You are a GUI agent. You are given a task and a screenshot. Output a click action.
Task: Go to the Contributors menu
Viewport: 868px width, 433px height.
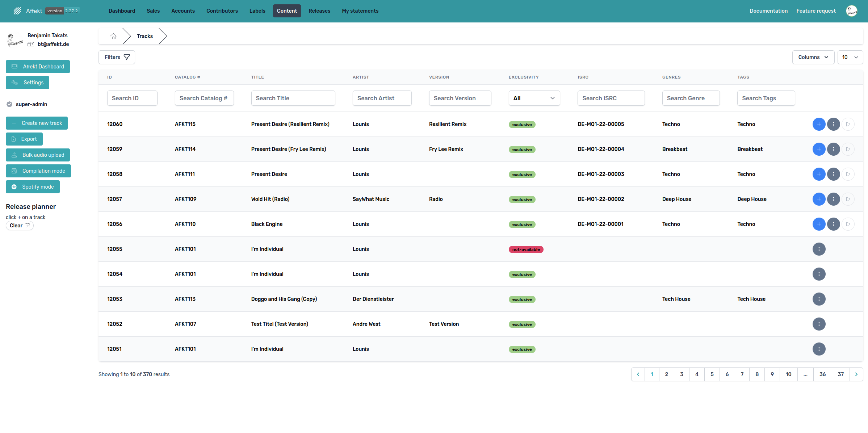pyautogui.click(x=222, y=11)
